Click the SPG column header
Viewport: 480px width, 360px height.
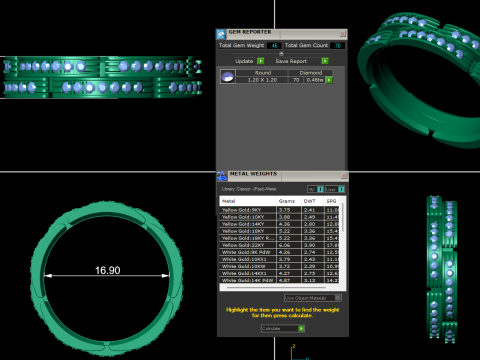332,201
